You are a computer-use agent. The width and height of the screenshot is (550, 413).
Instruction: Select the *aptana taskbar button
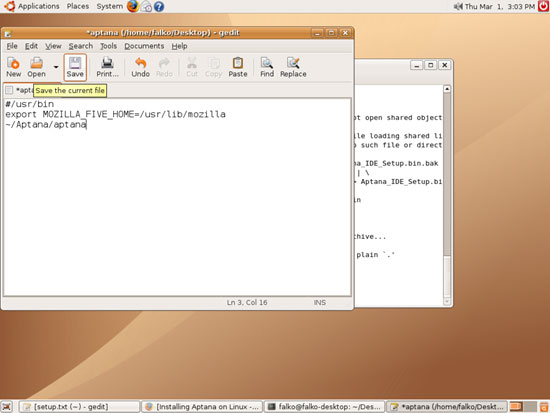click(x=447, y=407)
